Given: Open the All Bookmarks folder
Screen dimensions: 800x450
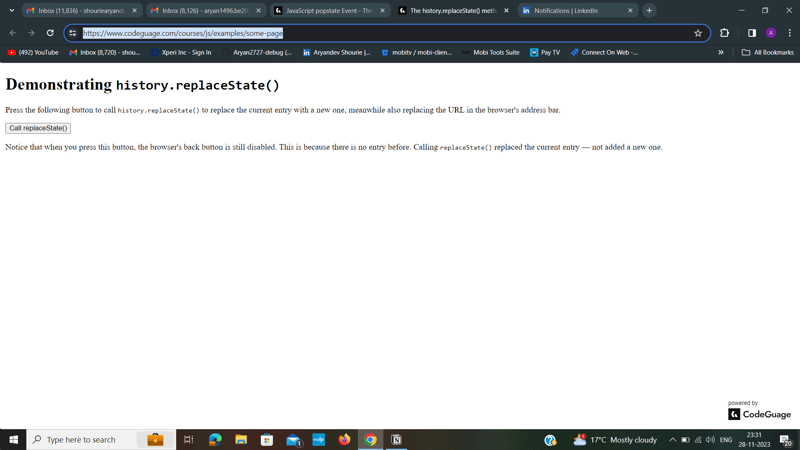Looking at the screenshot, I should tap(767, 53).
